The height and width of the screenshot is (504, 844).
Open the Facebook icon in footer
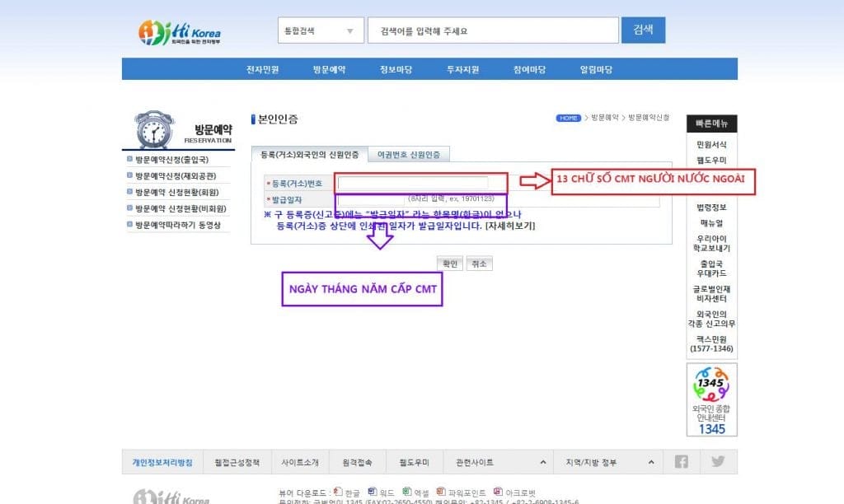click(x=681, y=462)
